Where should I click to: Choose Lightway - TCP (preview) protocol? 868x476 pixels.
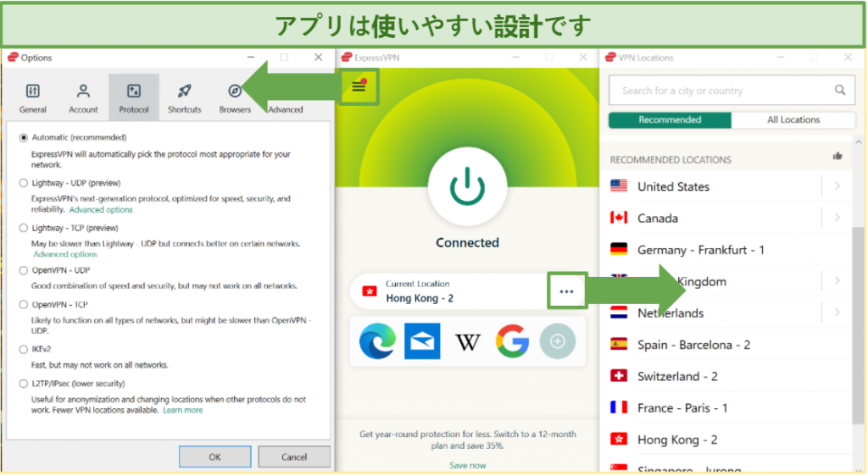pyautogui.click(x=23, y=228)
